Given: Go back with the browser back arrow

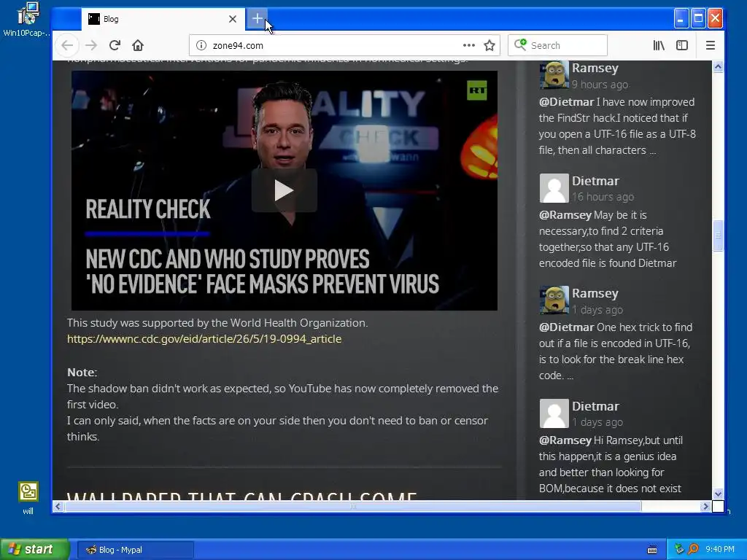Looking at the screenshot, I should (x=67, y=45).
